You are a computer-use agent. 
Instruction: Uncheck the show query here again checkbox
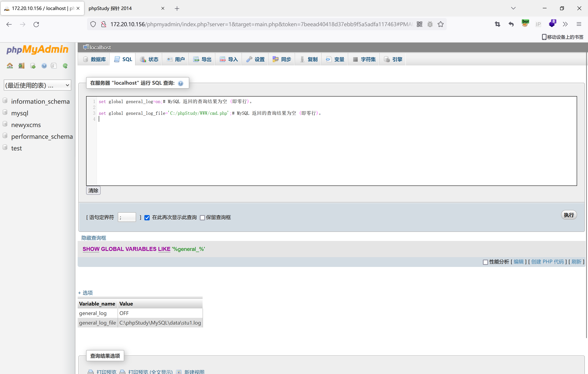coord(147,218)
